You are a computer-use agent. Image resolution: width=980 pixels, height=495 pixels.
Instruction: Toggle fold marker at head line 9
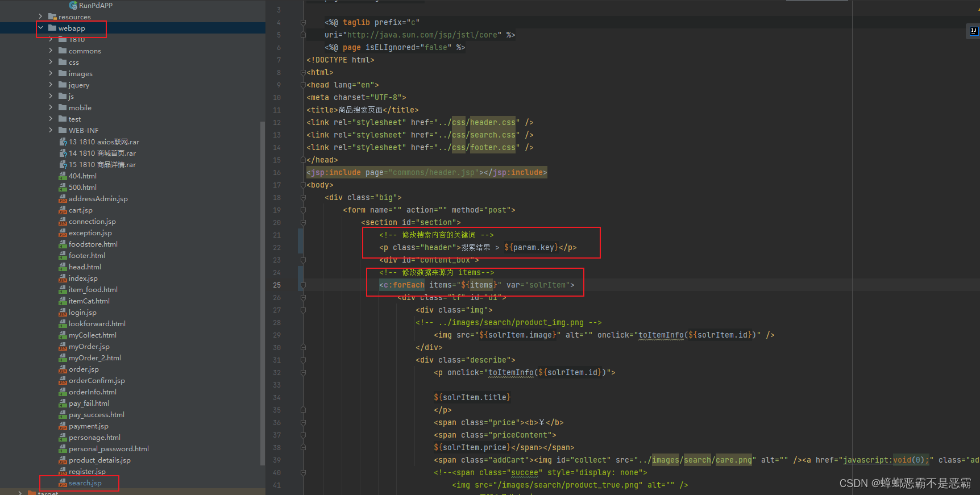click(x=303, y=85)
